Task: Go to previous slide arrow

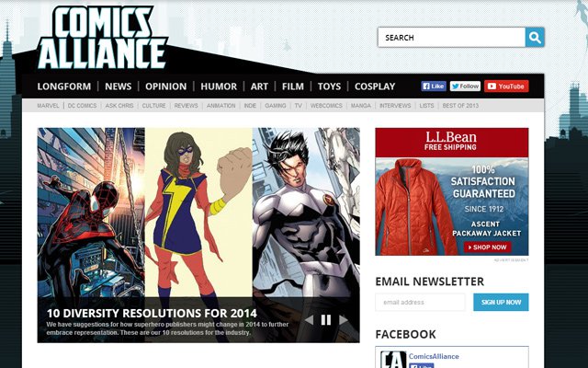Action: pos(309,320)
